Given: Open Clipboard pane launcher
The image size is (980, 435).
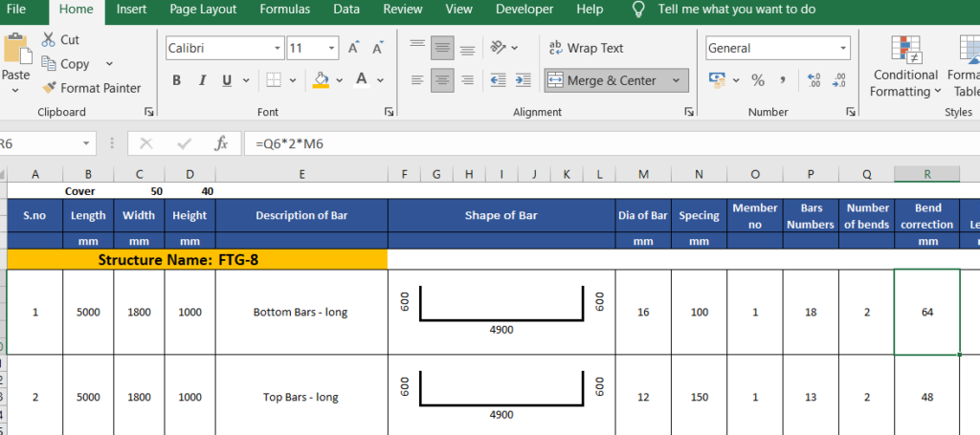Looking at the screenshot, I should pyautogui.click(x=148, y=112).
